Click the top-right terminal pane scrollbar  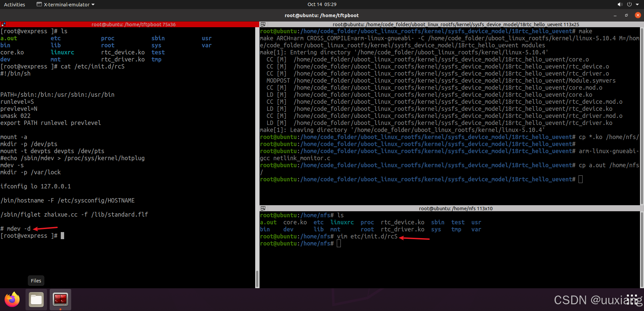click(x=642, y=116)
